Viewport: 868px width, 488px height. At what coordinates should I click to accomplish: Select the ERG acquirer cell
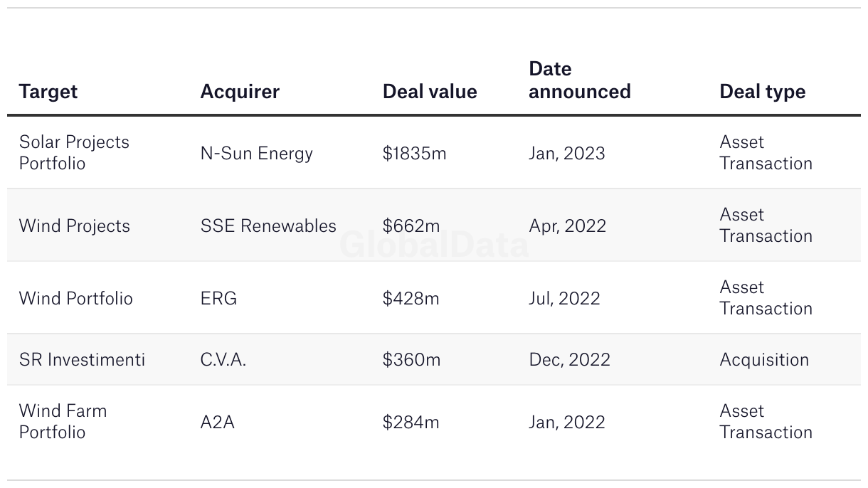[x=218, y=298]
